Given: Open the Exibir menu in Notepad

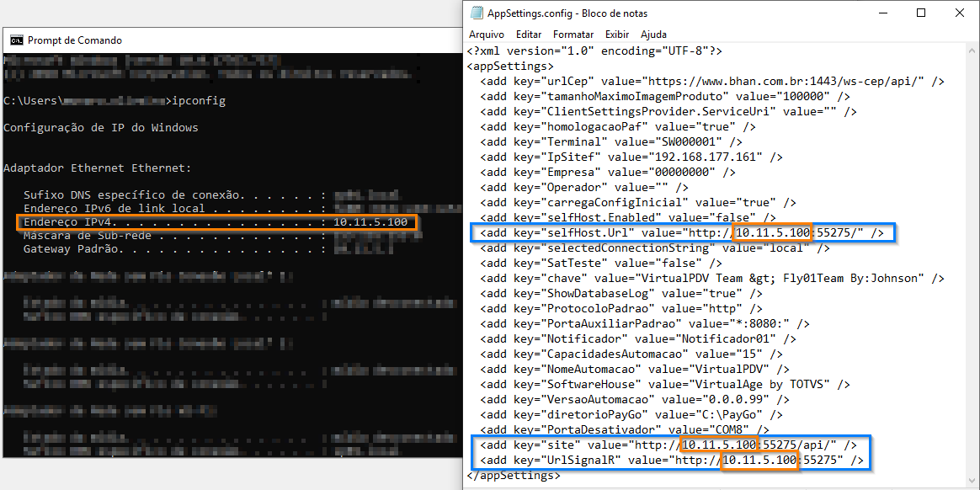Looking at the screenshot, I should (617, 35).
